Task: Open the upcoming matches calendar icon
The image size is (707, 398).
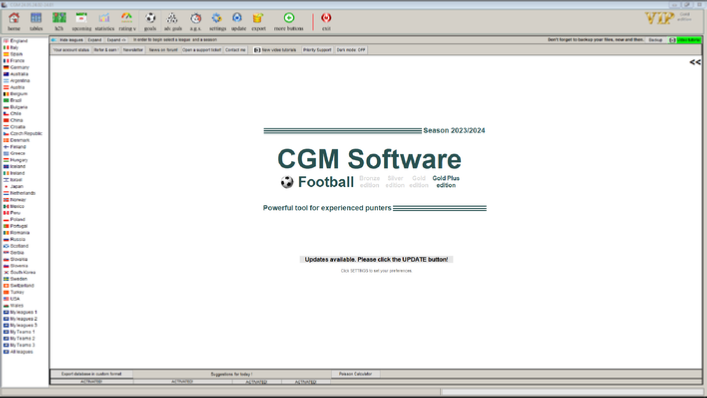Action: click(x=82, y=21)
